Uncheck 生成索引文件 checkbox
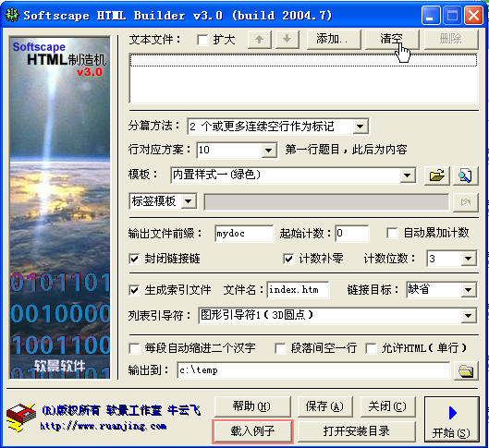Image resolution: width=489 pixels, height=448 pixels. pyautogui.click(x=134, y=290)
